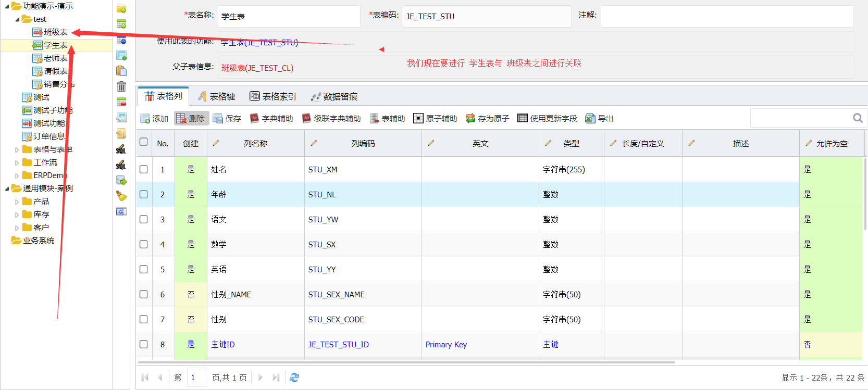This screenshot has height=390, width=868.
Task: Click the 添加 button
Action: tap(154, 119)
